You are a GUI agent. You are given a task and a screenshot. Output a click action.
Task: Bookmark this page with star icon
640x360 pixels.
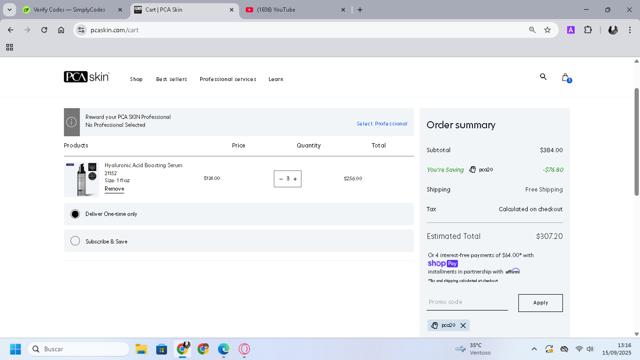pos(547,30)
